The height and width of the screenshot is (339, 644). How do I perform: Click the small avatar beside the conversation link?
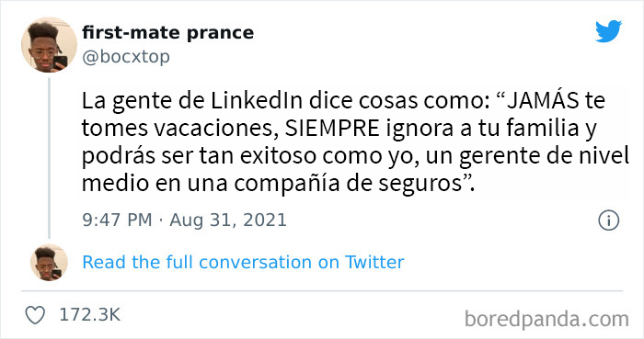point(49,263)
